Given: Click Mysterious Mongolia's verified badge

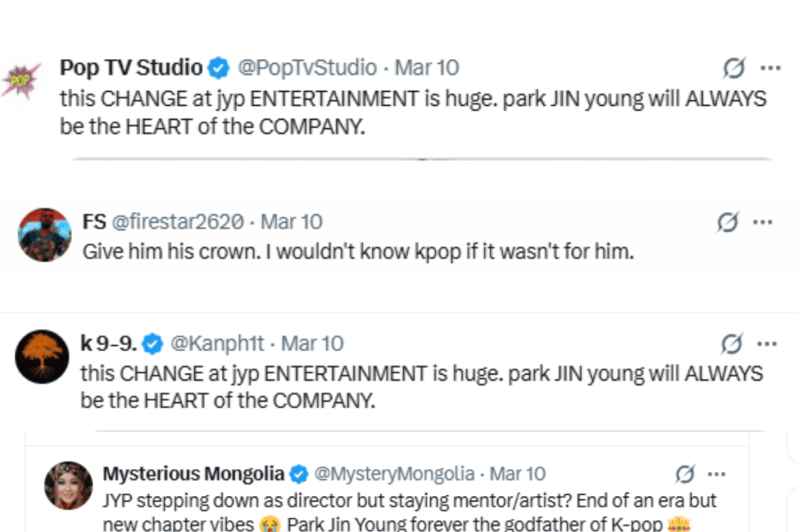Looking at the screenshot, I should pyautogui.click(x=298, y=474).
